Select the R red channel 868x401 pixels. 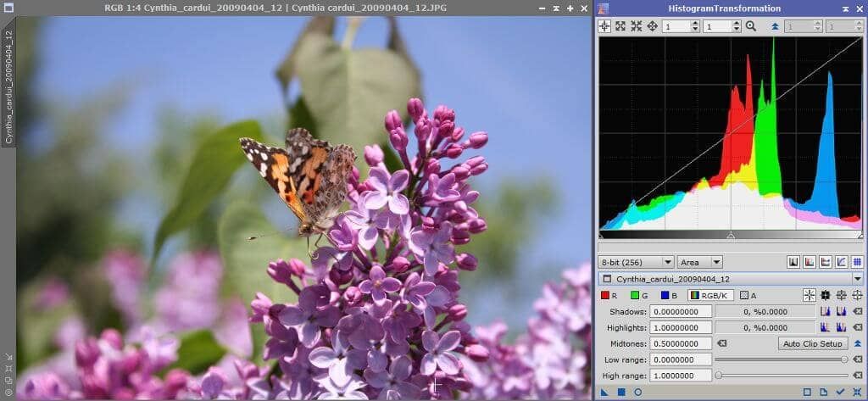tap(609, 296)
